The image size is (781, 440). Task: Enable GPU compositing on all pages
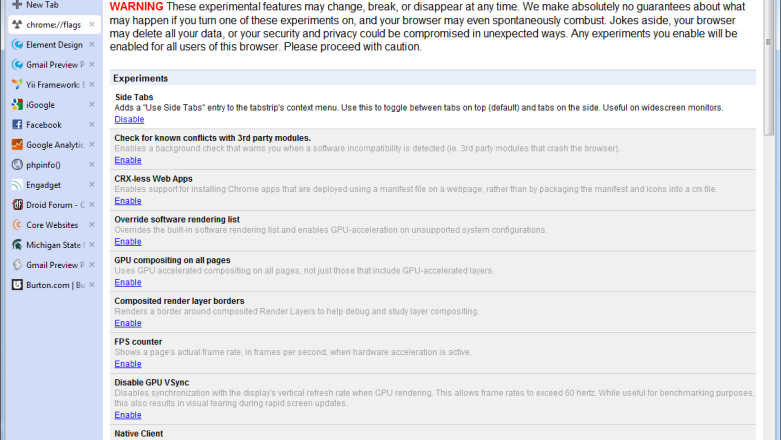[128, 283]
